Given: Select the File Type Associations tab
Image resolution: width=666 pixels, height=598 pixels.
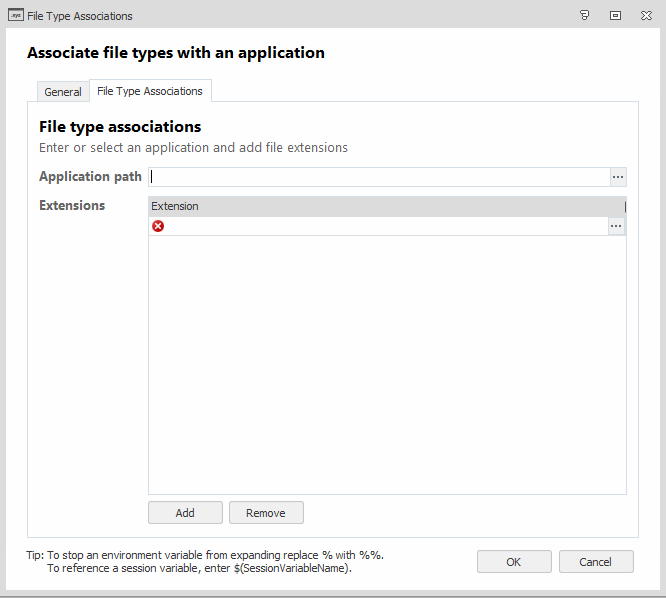Looking at the screenshot, I should pos(150,91).
